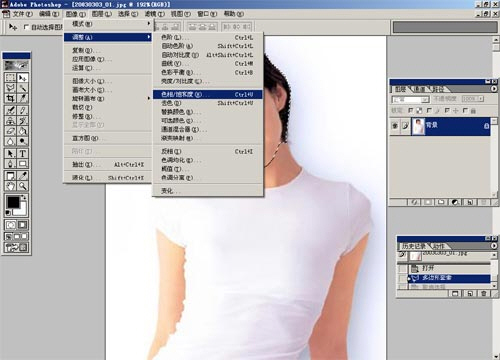Select the Pen tool
This screenshot has width=500, height=360.
tap(10, 164)
